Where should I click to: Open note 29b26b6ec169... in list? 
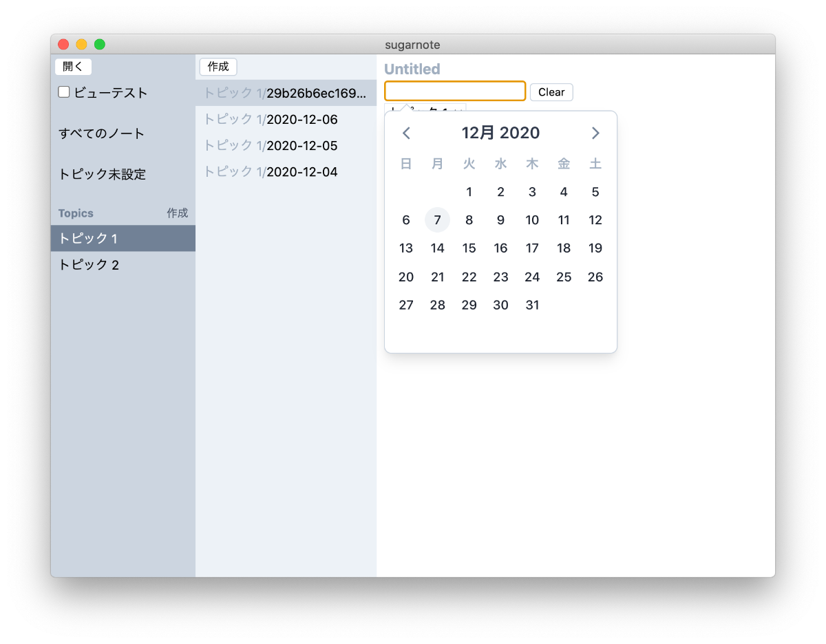286,93
